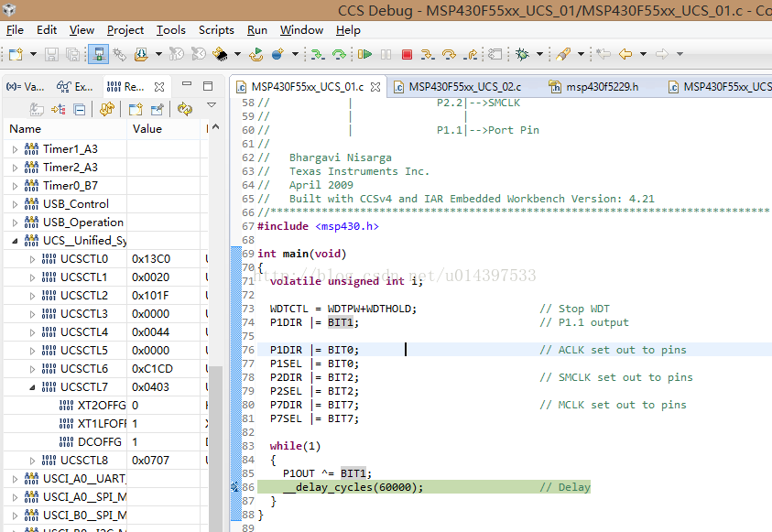Switch to the Variables view tab
This screenshot has height=532, width=772.
[x=26, y=87]
